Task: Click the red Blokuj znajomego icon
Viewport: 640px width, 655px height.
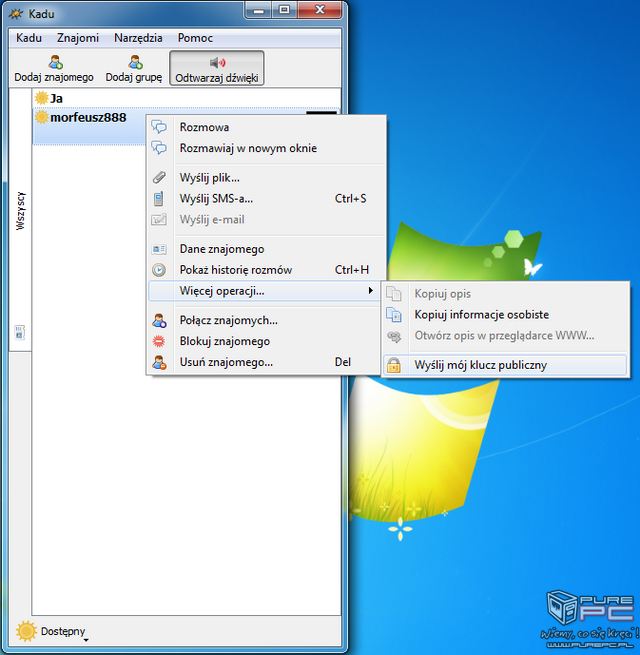Action: (159, 341)
